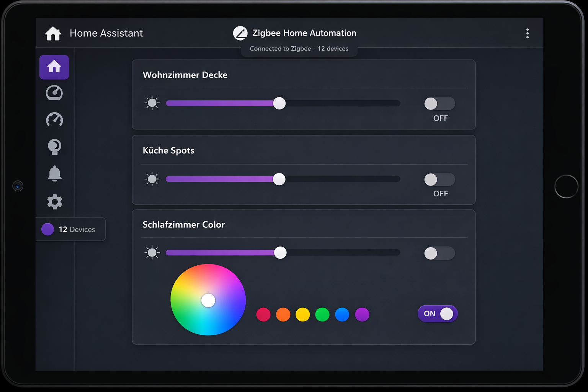Click the Home Assistant title in the header

click(106, 33)
